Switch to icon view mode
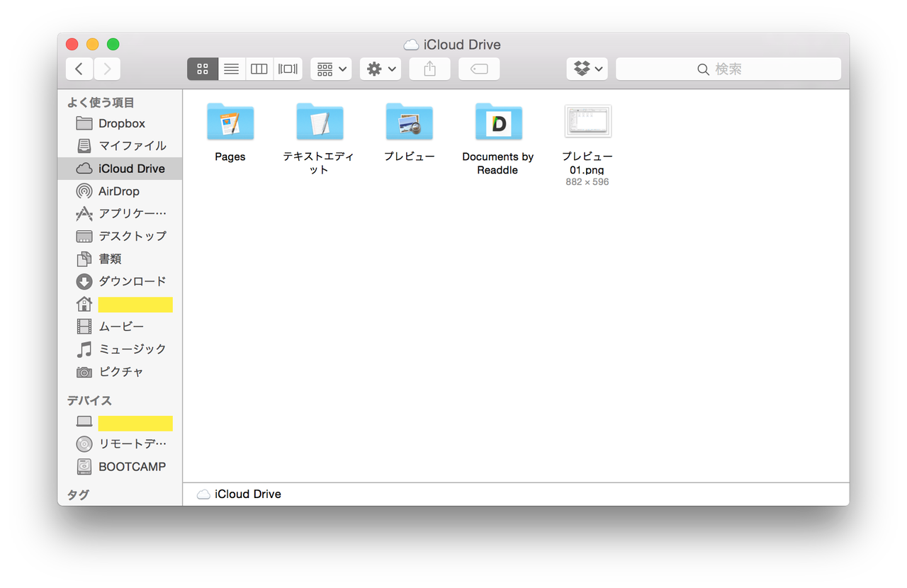The height and width of the screenshot is (588, 907). pos(203,69)
